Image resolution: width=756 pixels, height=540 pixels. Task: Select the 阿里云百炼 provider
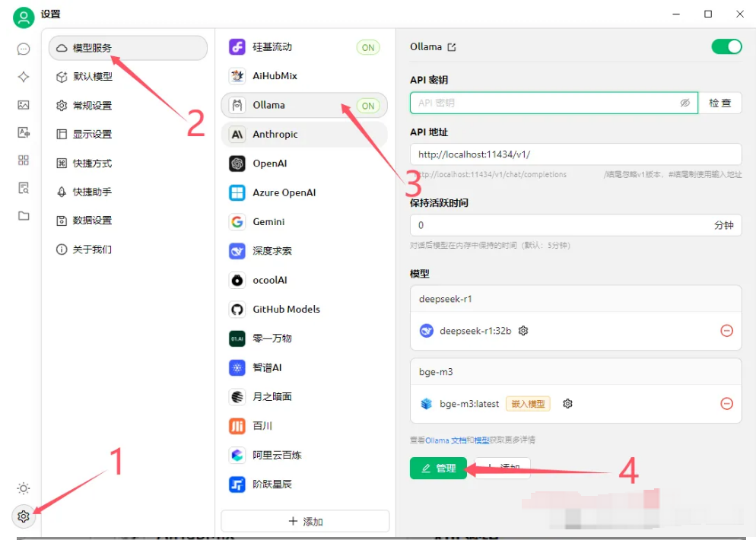(304, 455)
